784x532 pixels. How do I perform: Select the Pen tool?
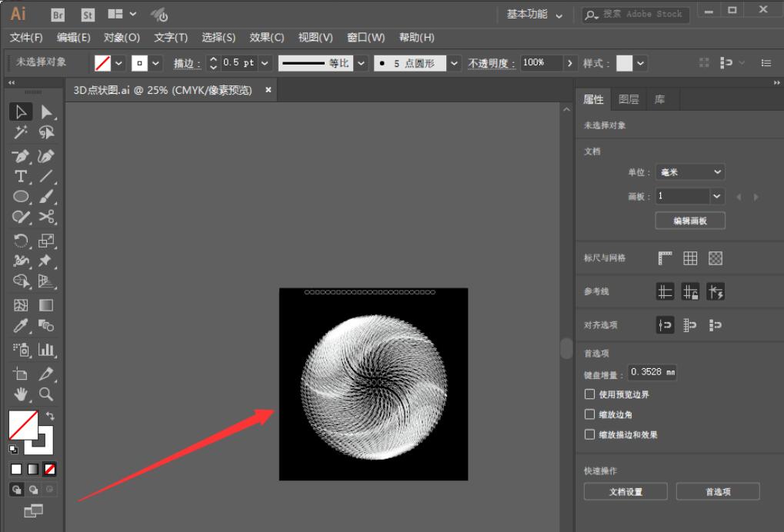point(21,156)
